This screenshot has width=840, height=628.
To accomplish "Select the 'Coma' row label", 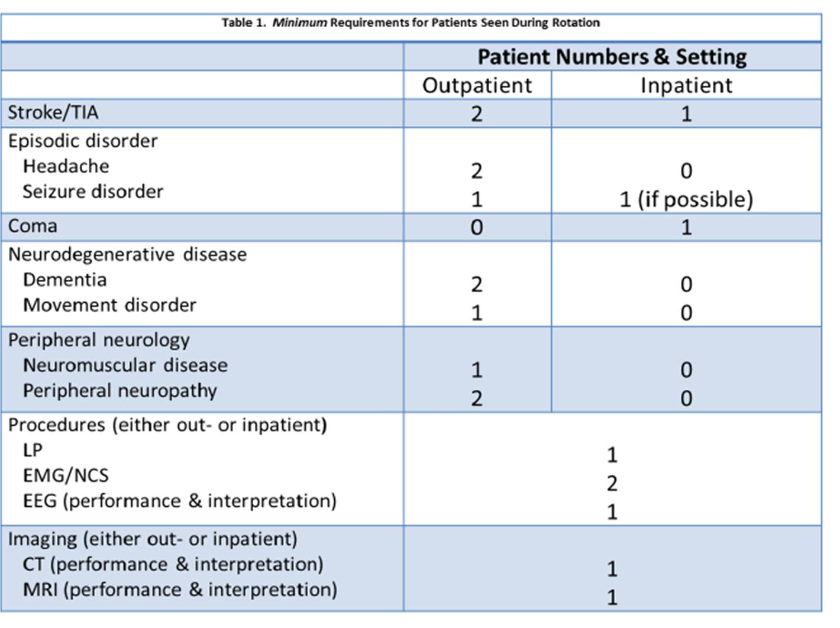I will [x=33, y=226].
